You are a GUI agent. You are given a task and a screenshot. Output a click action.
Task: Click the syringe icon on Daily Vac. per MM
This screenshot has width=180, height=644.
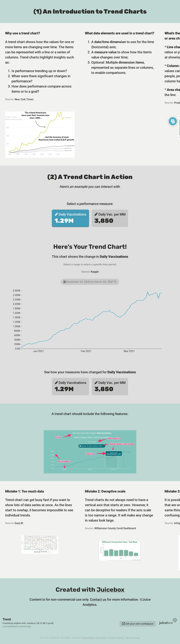tap(96, 214)
